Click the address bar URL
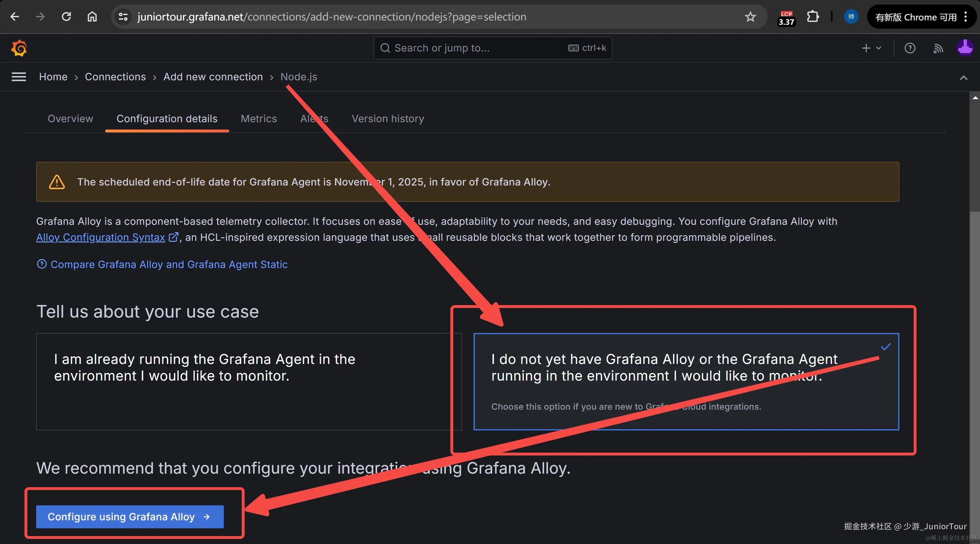The image size is (980, 544). pyautogui.click(x=332, y=17)
